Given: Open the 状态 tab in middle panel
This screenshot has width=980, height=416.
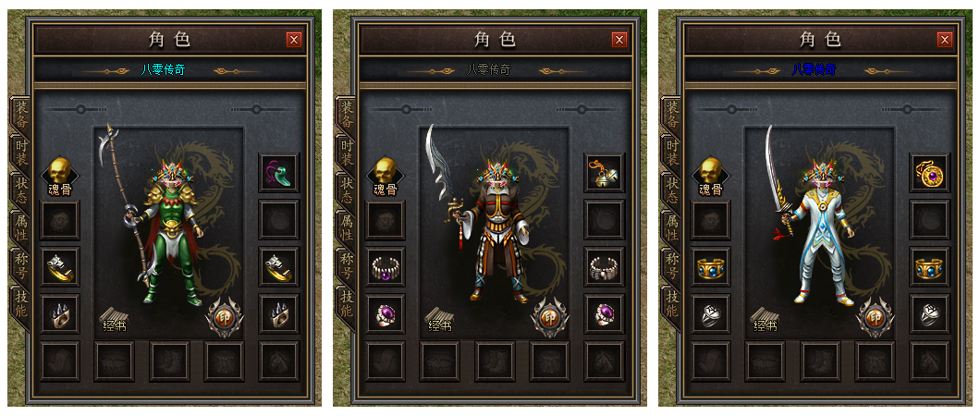Looking at the screenshot, I should tap(347, 191).
